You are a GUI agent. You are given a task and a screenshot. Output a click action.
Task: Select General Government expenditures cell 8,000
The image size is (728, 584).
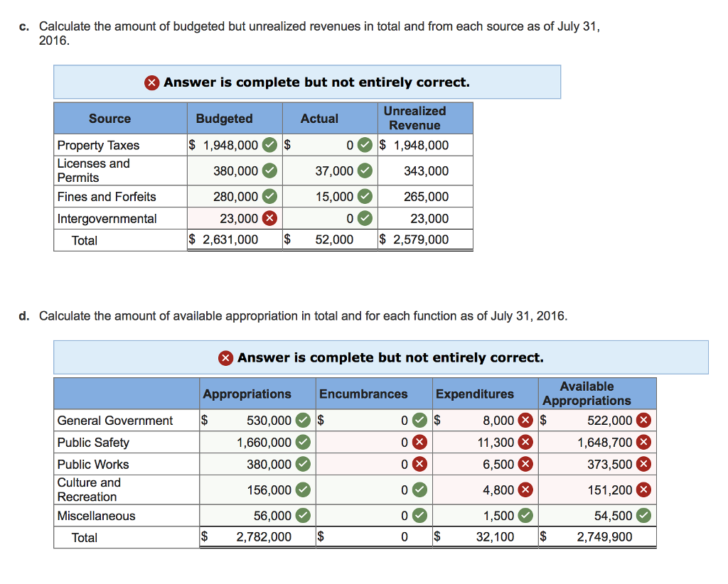(x=486, y=421)
